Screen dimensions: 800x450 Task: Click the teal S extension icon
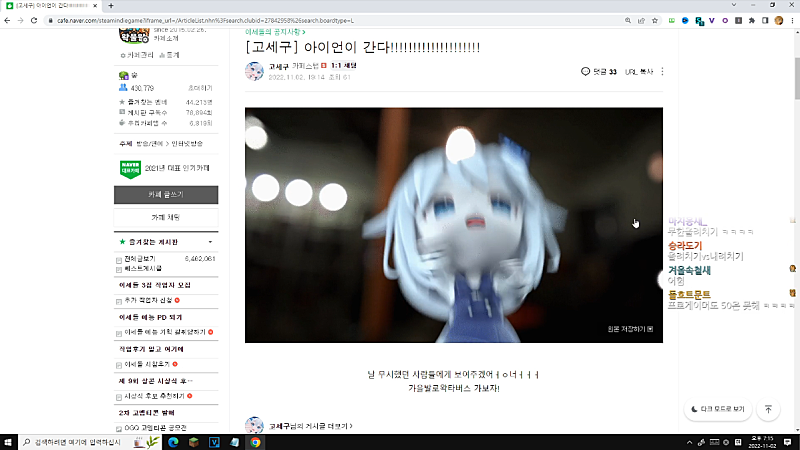tap(699, 21)
